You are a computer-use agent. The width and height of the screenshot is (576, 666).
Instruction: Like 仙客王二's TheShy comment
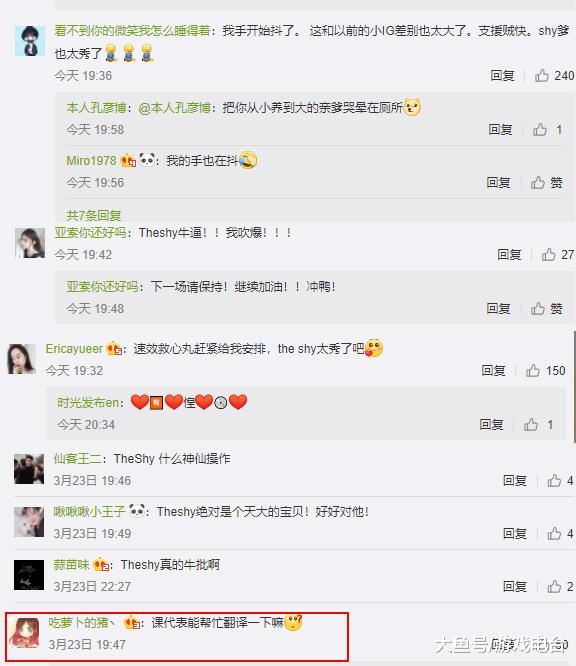[x=554, y=480]
